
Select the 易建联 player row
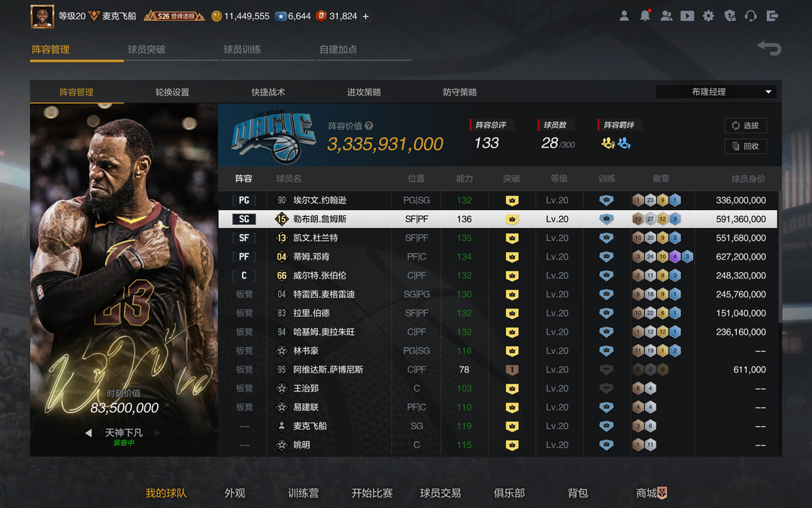498,407
